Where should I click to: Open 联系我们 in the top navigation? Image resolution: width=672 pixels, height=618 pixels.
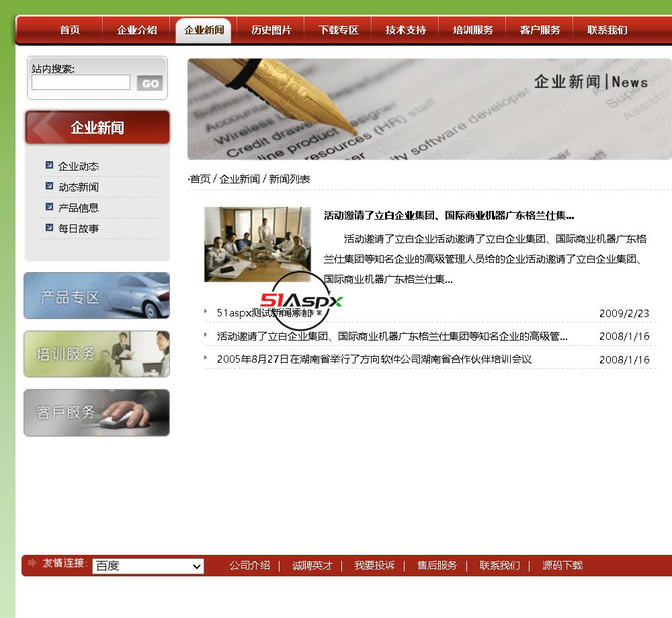(x=607, y=30)
